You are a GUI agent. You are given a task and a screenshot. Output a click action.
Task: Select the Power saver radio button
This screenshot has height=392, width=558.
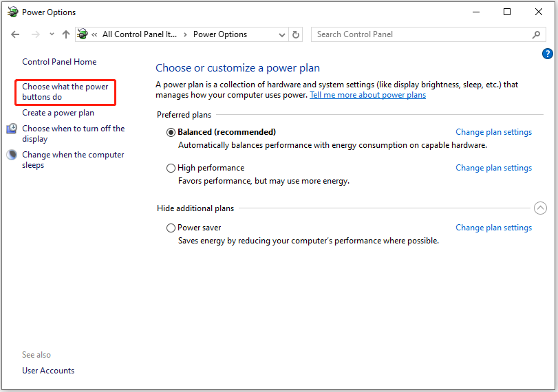[x=171, y=228]
